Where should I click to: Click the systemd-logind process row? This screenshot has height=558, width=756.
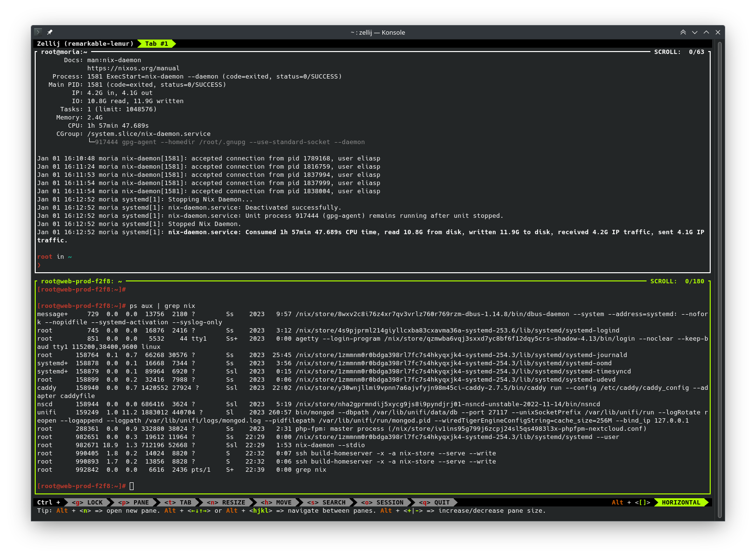(x=328, y=331)
